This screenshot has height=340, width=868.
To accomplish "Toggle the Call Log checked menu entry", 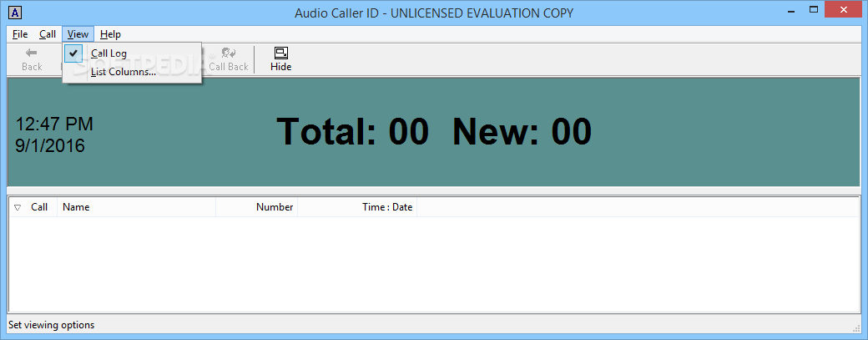I will point(132,53).
